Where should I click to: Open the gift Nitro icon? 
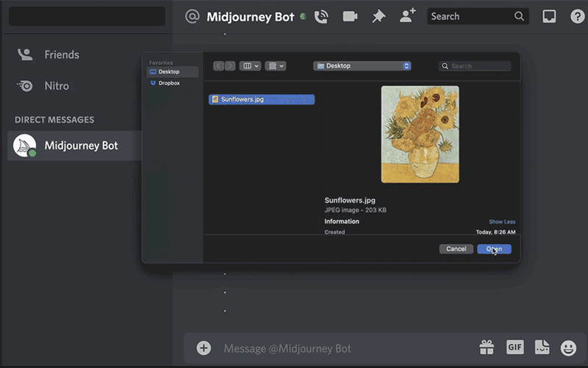pos(487,347)
